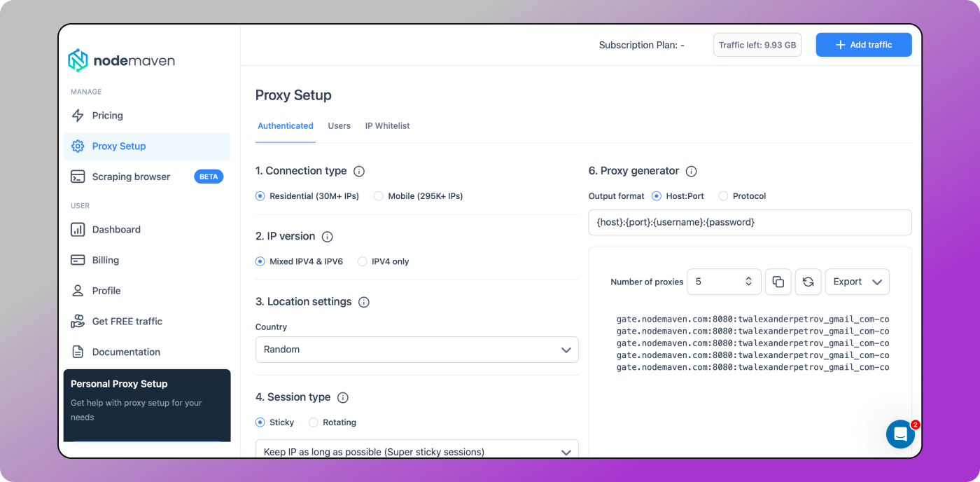The height and width of the screenshot is (482, 980).
Task: Select the Profile icon in sidebar
Action: click(78, 290)
